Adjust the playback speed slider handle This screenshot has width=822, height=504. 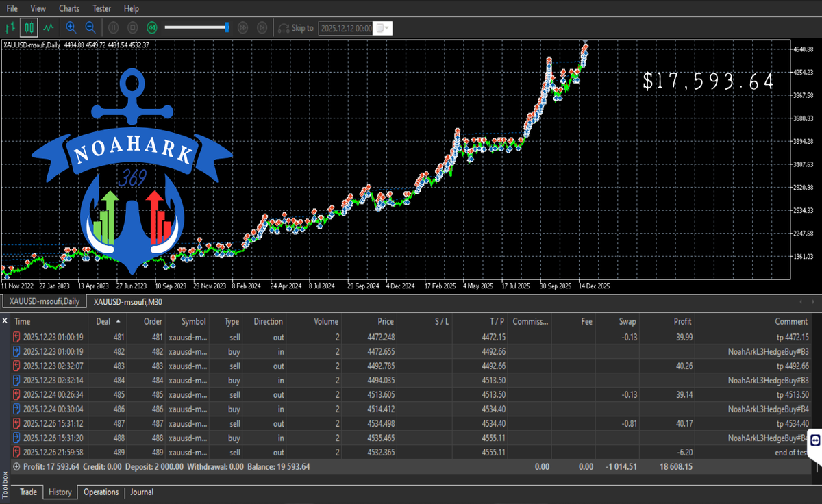pyautogui.click(x=227, y=27)
